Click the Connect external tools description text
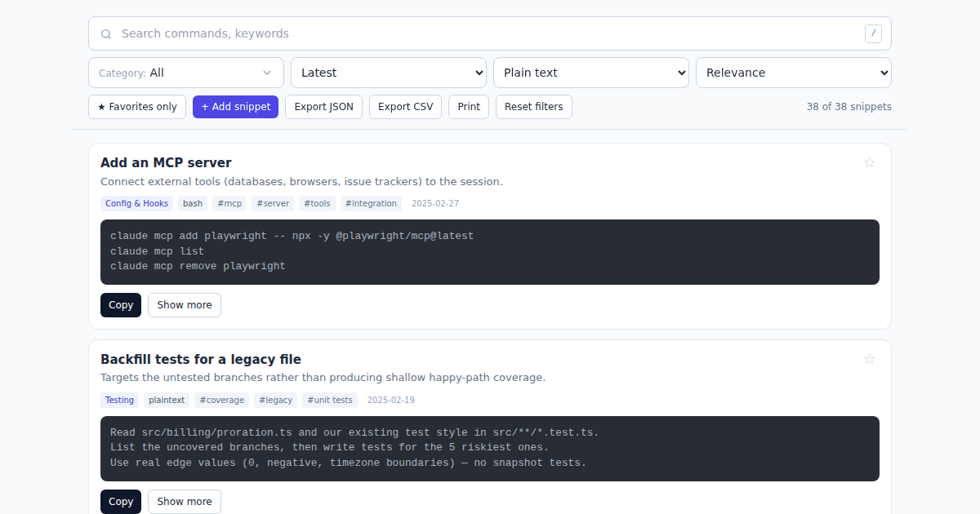Image resolution: width=980 pixels, height=514 pixels. [x=301, y=181]
